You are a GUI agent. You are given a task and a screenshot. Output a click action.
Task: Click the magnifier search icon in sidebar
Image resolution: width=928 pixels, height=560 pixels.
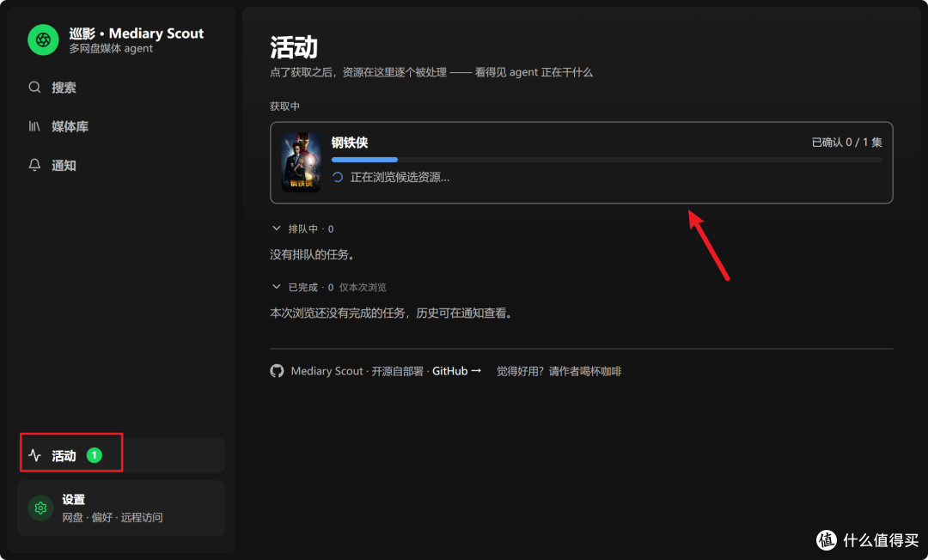(35, 88)
